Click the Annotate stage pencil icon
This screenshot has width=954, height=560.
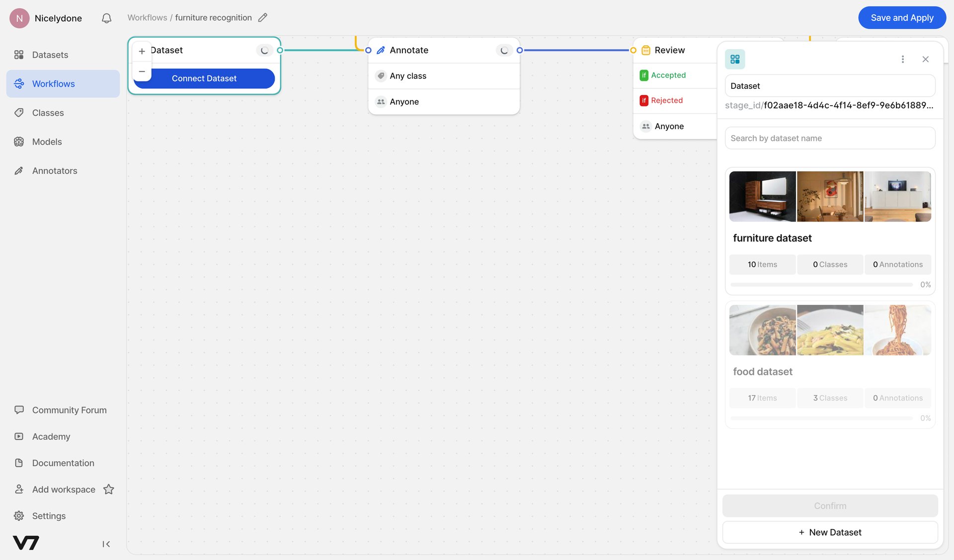(x=381, y=50)
